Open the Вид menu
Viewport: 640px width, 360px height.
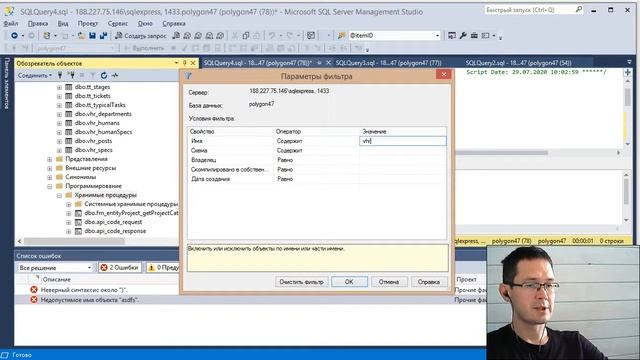coord(63,24)
